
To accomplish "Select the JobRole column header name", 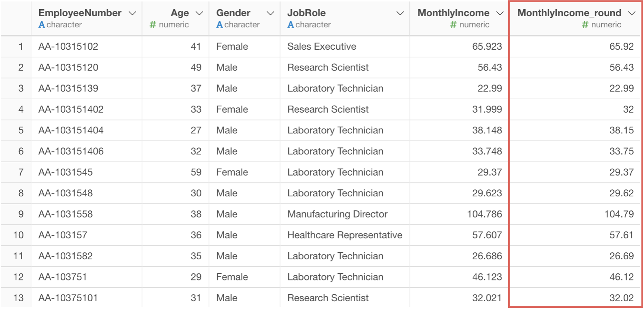I will (x=306, y=13).
